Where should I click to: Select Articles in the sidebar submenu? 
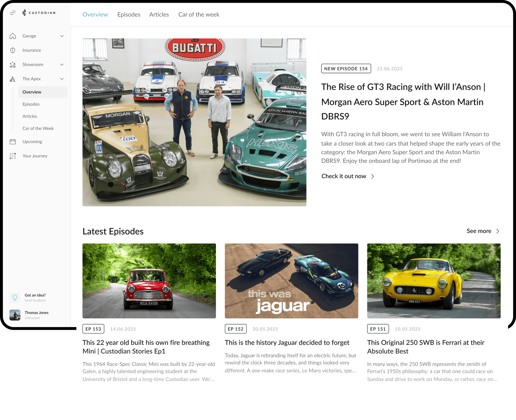[x=30, y=116]
